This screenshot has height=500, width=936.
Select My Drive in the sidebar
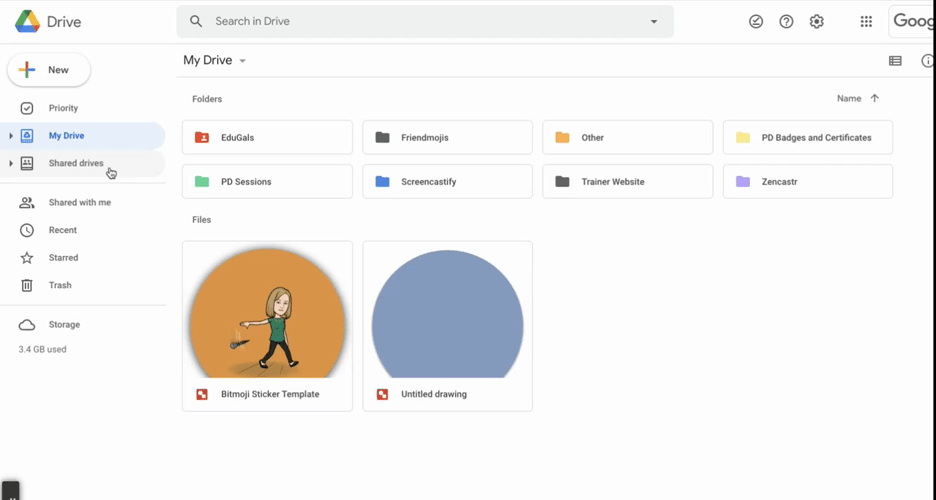pos(82,135)
